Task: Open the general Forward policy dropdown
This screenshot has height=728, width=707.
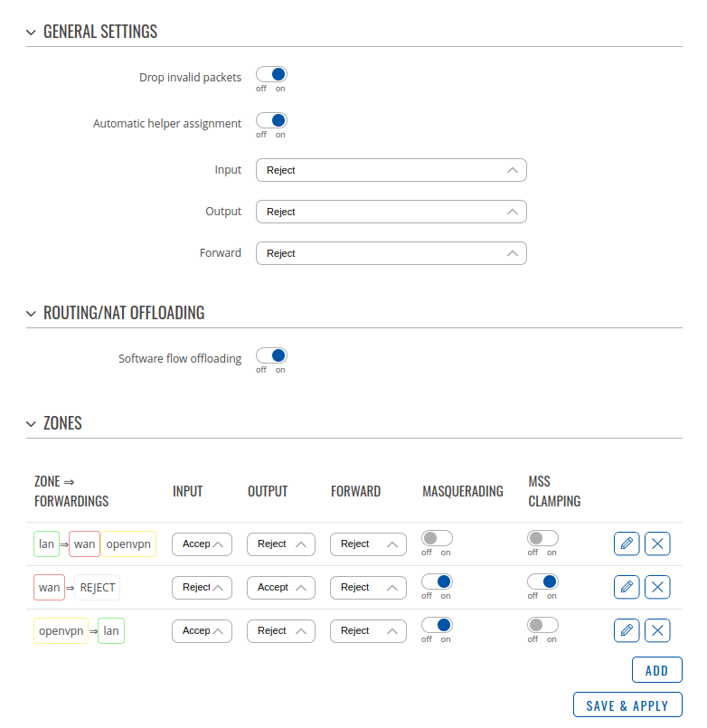Action: click(x=391, y=253)
